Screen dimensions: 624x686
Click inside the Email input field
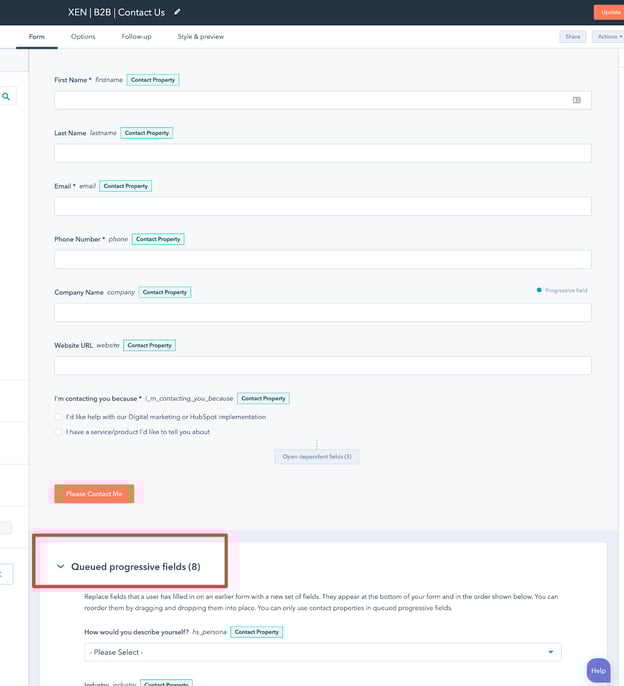tap(322, 206)
